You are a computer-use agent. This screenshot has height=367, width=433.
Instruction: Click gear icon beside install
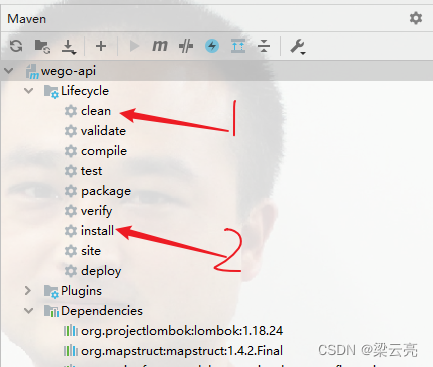tap(71, 231)
